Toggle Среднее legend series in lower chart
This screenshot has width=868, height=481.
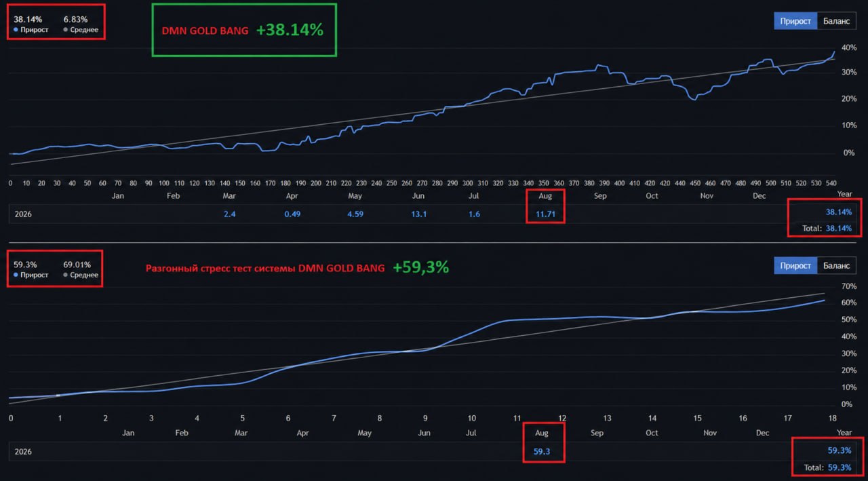(x=81, y=275)
